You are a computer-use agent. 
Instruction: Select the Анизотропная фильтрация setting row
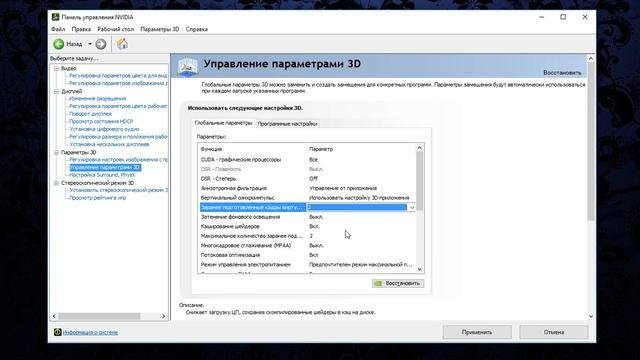coord(307,188)
